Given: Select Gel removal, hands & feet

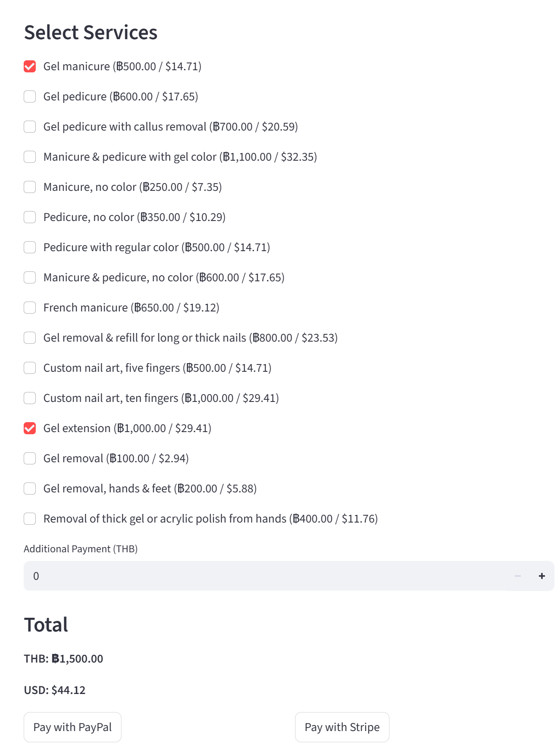Looking at the screenshot, I should pyautogui.click(x=30, y=489).
